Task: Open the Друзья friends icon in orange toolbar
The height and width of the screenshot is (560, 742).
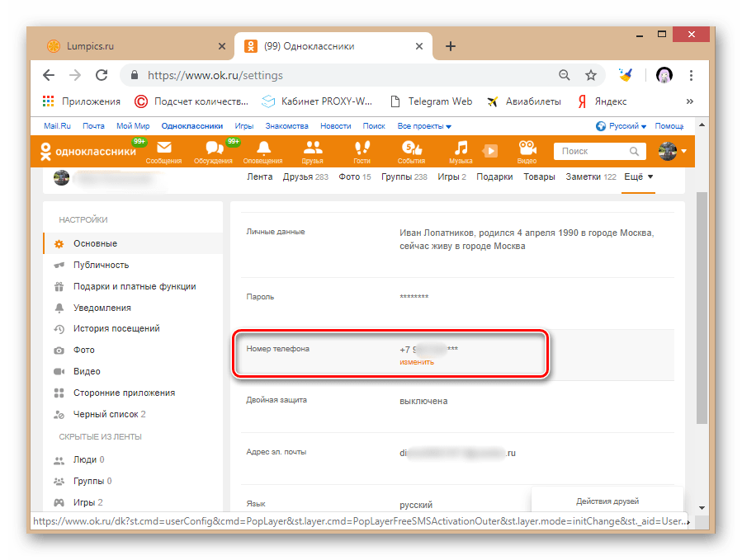Action: [x=312, y=148]
